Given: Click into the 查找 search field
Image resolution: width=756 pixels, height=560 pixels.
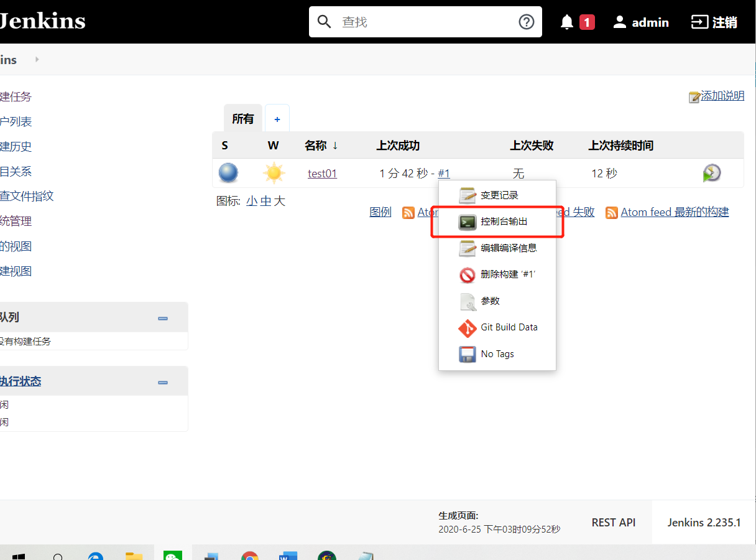Looking at the screenshot, I should (426, 22).
